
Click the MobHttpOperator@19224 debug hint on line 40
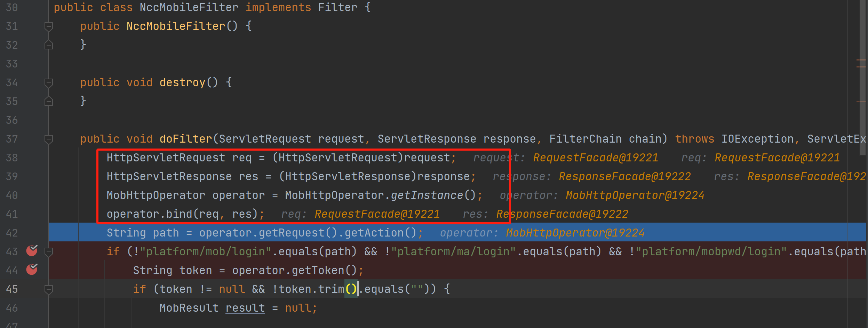coord(635,195)
